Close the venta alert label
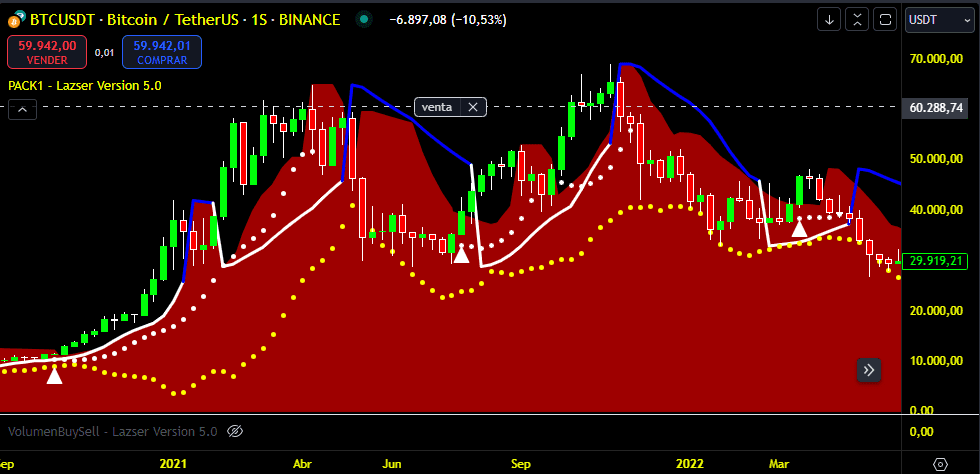 click(474, 106)
